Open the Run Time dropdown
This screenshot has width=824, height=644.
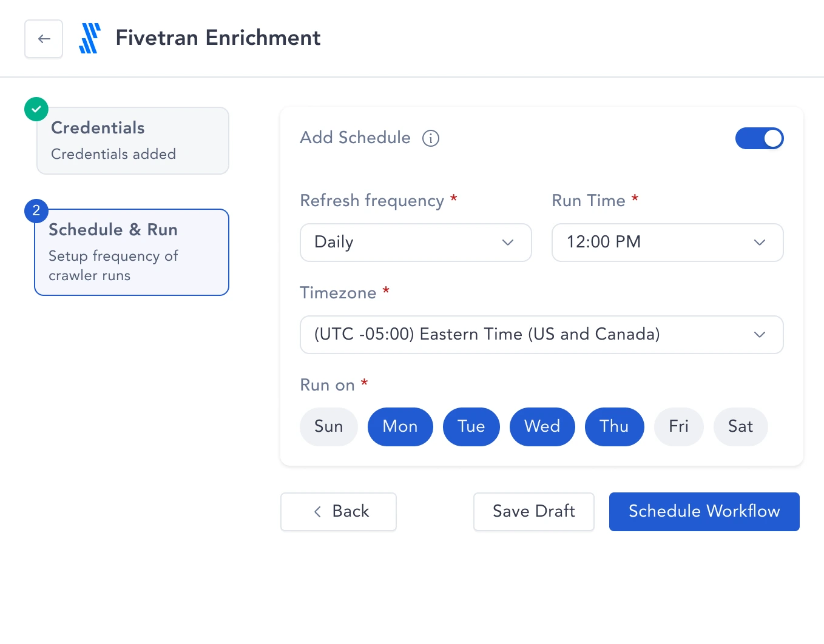(667, 243)
